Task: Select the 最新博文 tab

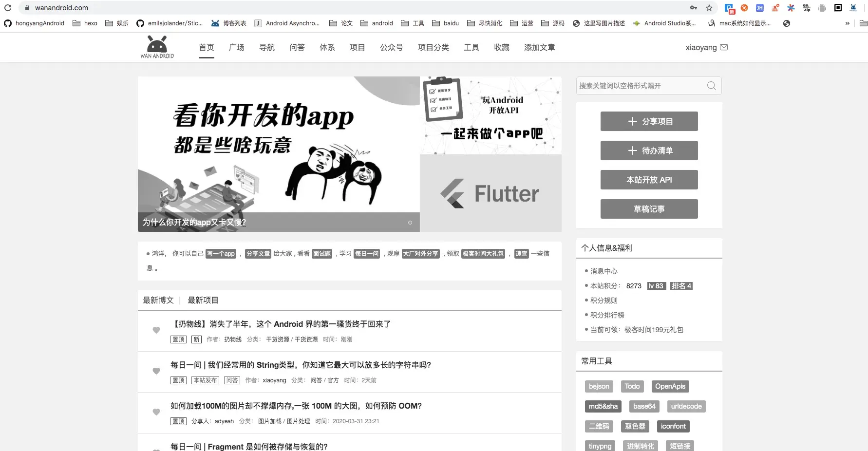Action: click(158, 300)
